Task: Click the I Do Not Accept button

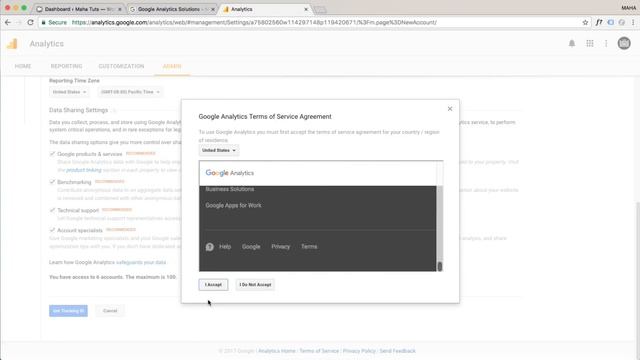Action: [255, 284]
